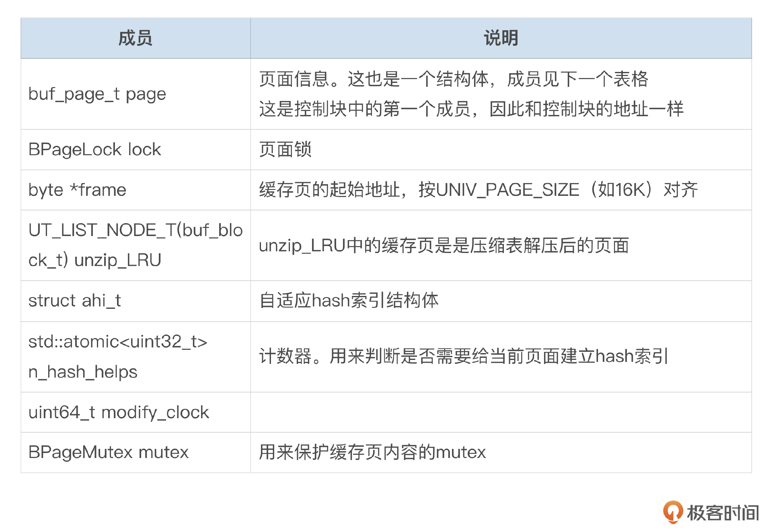Click the byte *frame member cell
Image resolution: width=772 pixels, height=532 pixels.
pyautogui.click(x=78, y=190)
